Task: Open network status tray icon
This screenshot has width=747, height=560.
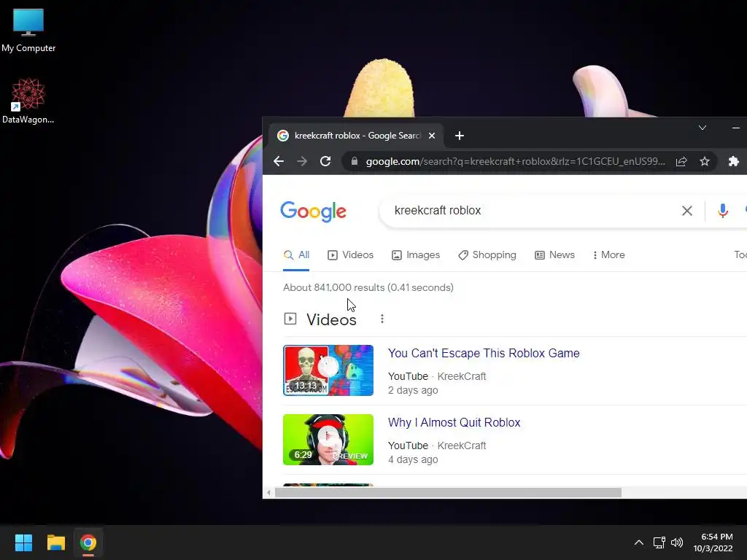Action: point(659,542)
